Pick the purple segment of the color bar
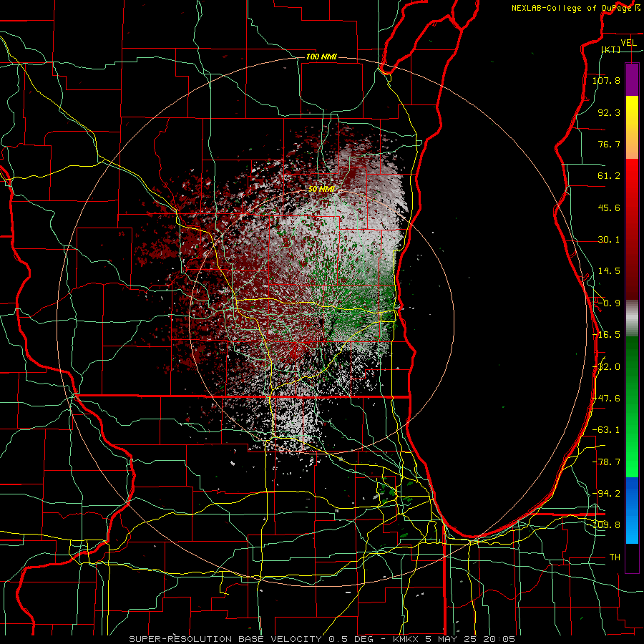The height and width of the screenshot is (644, 644). 632,79
